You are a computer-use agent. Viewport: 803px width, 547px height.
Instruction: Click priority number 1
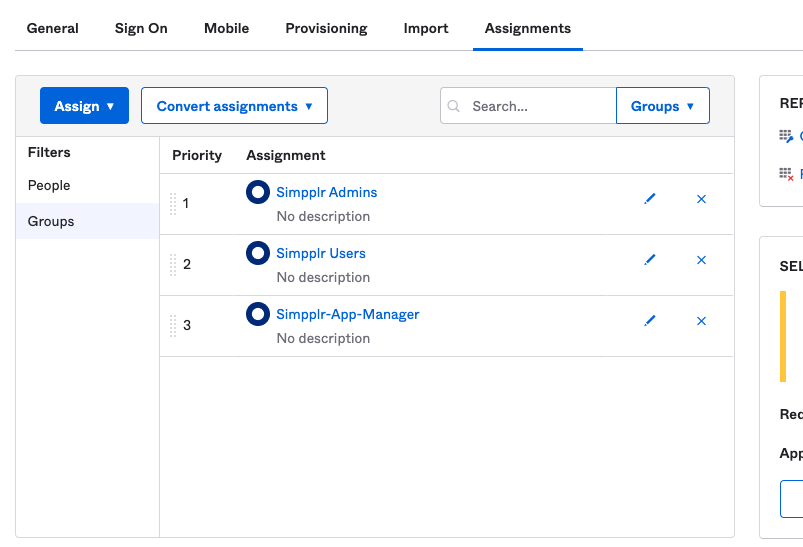[x=186, y=203]
